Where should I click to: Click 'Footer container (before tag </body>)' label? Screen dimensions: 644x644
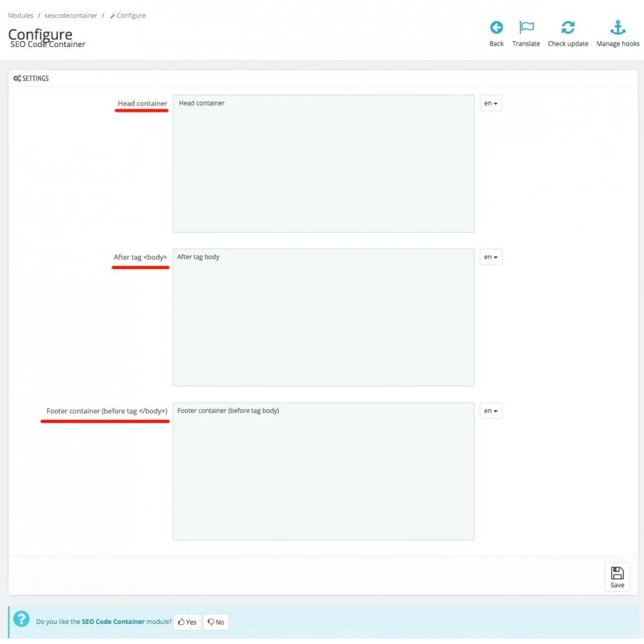pos(107,411)
